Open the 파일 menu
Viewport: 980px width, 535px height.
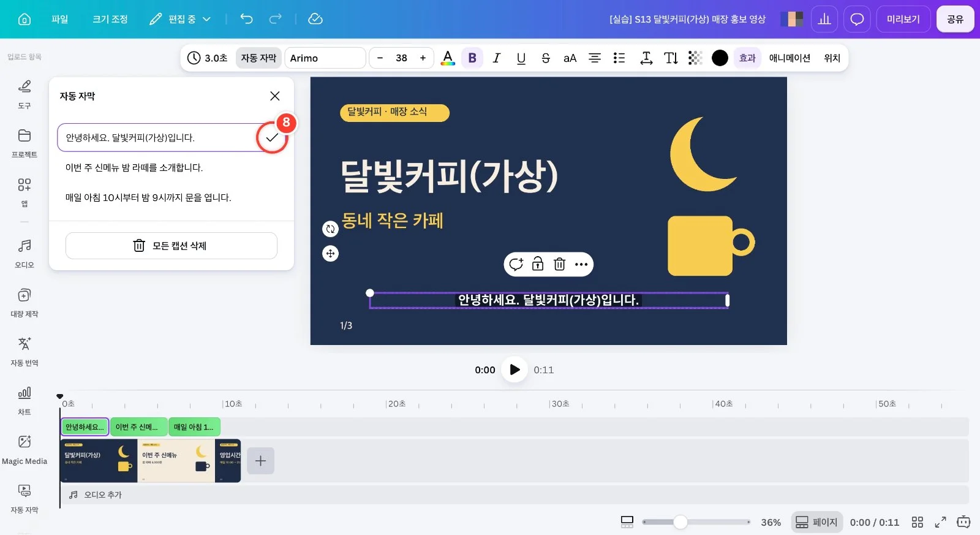point(60,19)
